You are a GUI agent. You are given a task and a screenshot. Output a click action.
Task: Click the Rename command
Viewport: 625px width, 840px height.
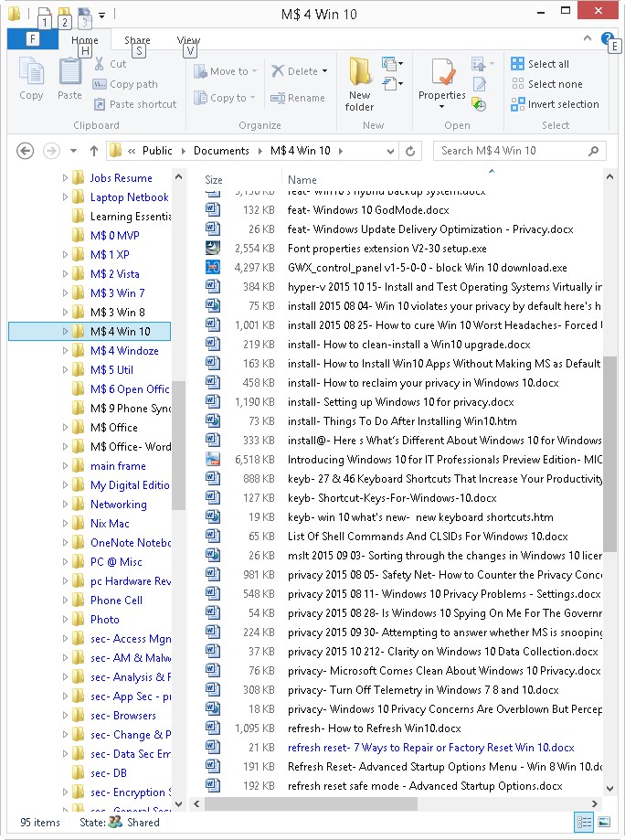click(x=298, y=98)
